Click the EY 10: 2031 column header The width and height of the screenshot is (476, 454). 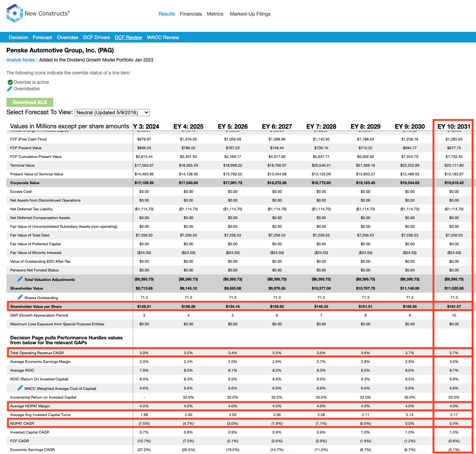coord(454,126)
